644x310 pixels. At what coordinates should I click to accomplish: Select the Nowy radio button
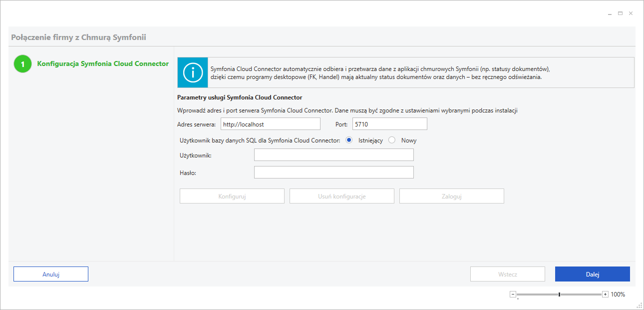pos(392,140)
